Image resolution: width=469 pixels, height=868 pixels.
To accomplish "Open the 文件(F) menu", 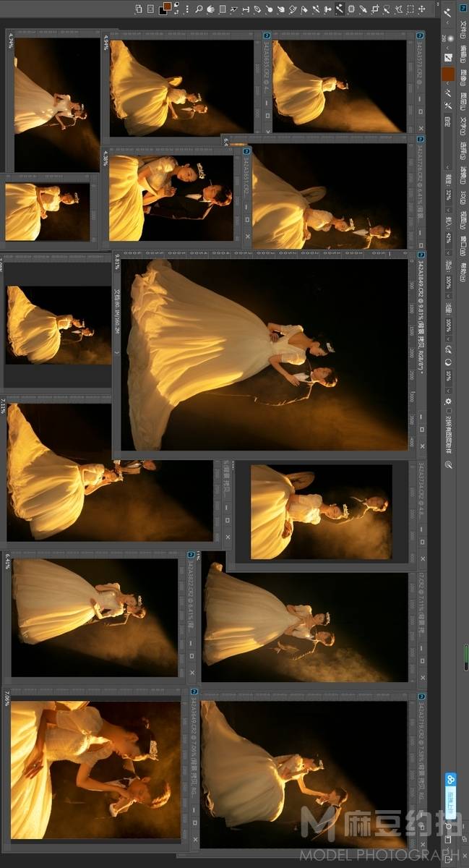I will click(463, 31).
